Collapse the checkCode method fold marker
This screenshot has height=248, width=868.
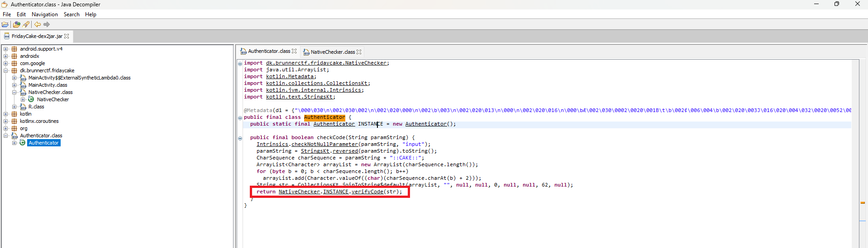240,138
